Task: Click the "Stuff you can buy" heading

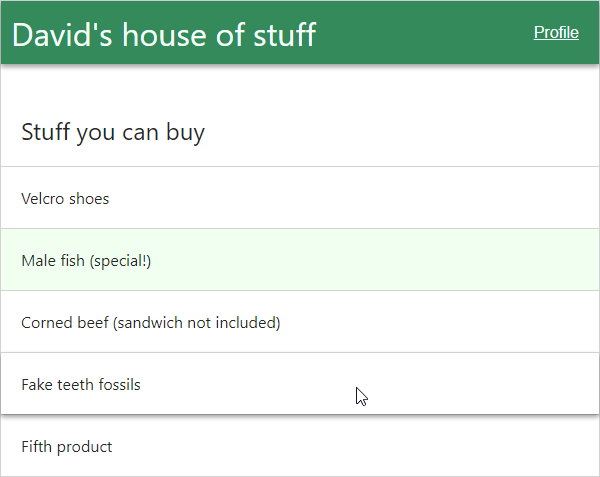Action: [113, 131]
